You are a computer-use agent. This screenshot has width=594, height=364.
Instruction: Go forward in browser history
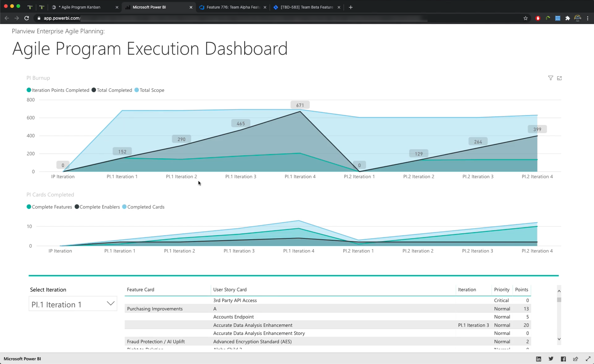(17, 18)
